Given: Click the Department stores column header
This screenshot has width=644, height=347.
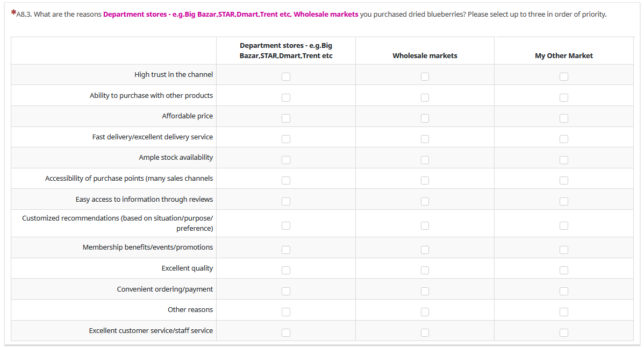Looking at the screenshot, I should 286,51.
